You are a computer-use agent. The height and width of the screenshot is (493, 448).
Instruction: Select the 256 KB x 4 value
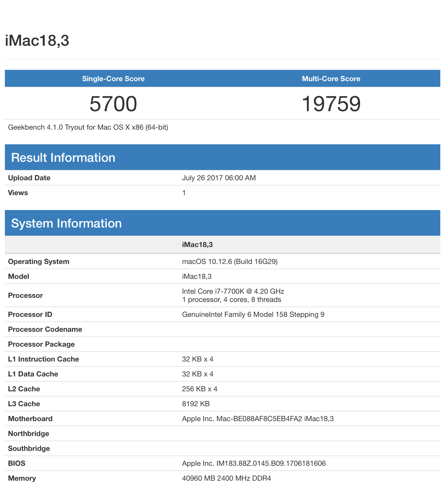click(200, 389)
